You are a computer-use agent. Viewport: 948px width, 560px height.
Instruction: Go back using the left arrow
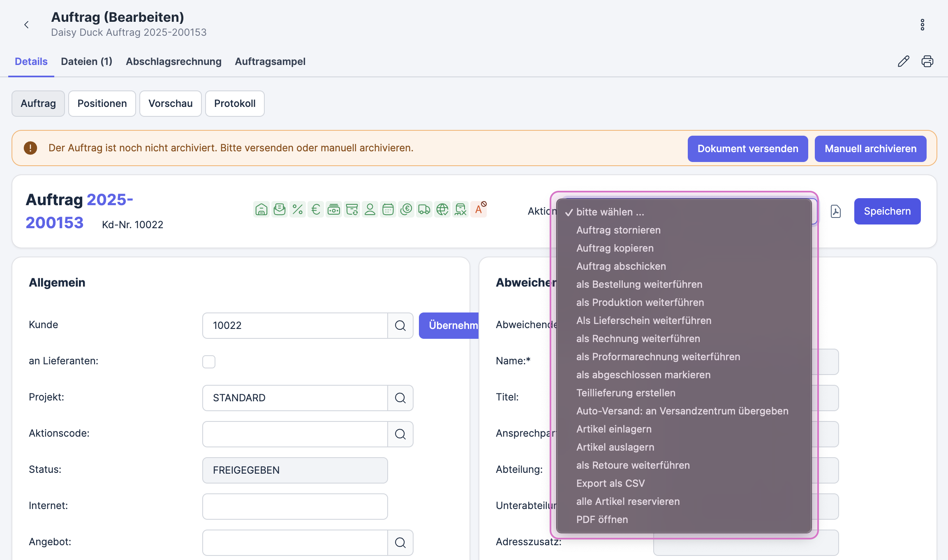(x=27, y=25)
